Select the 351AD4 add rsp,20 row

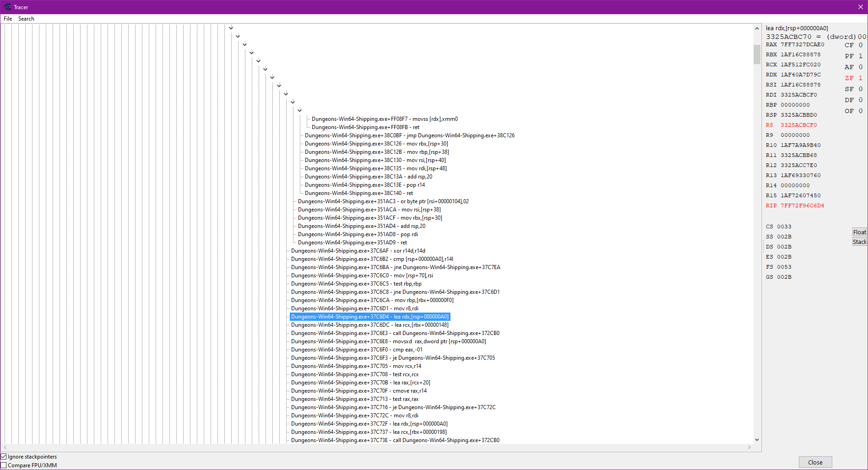[362, 226]
